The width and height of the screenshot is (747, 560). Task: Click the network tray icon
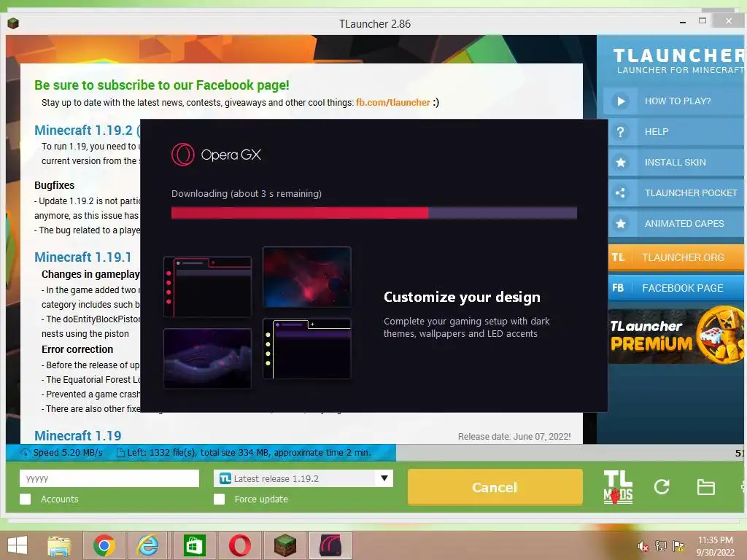click(x=661, y=546)
